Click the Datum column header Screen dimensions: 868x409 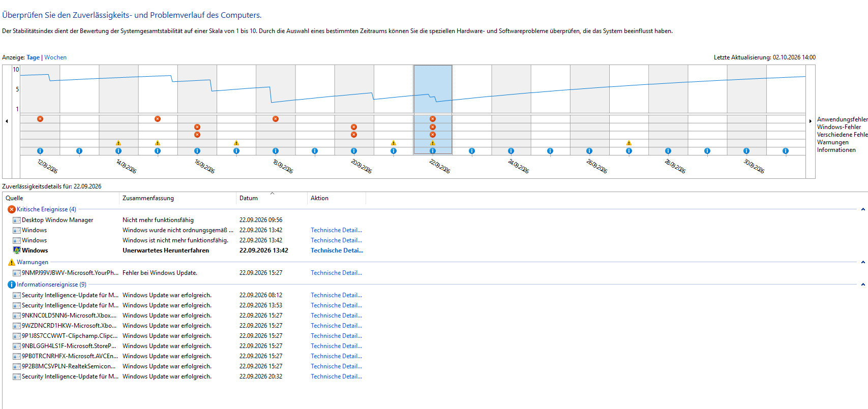272,198
